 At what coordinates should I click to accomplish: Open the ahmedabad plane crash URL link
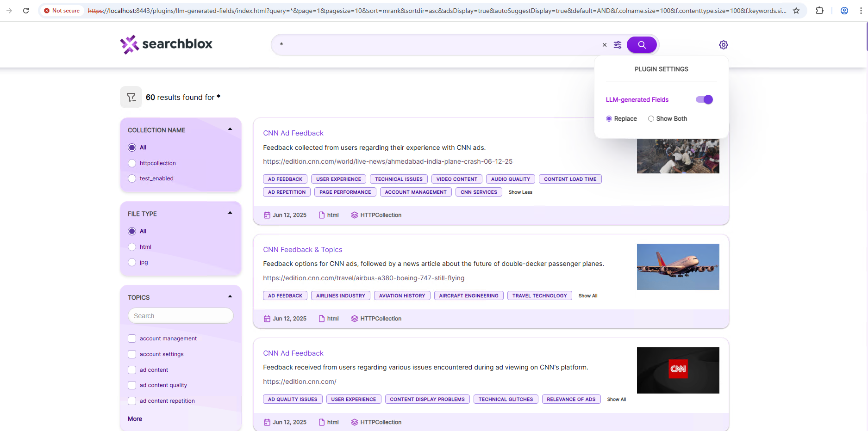tap(387, 161)
